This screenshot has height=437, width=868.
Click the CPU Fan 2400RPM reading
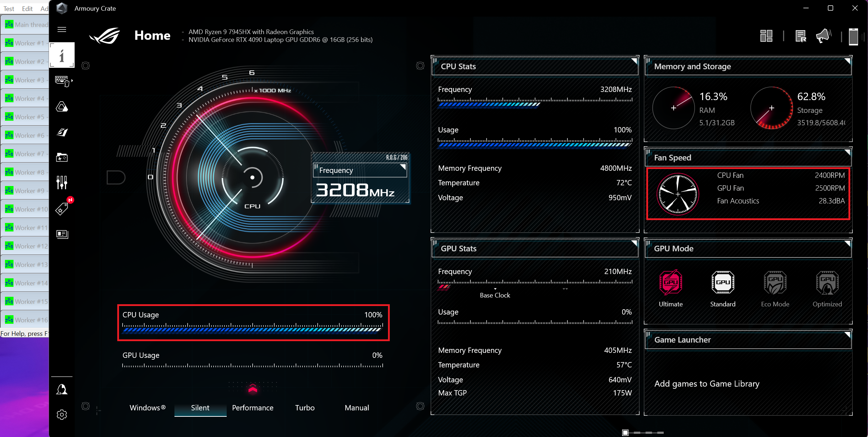830,175
